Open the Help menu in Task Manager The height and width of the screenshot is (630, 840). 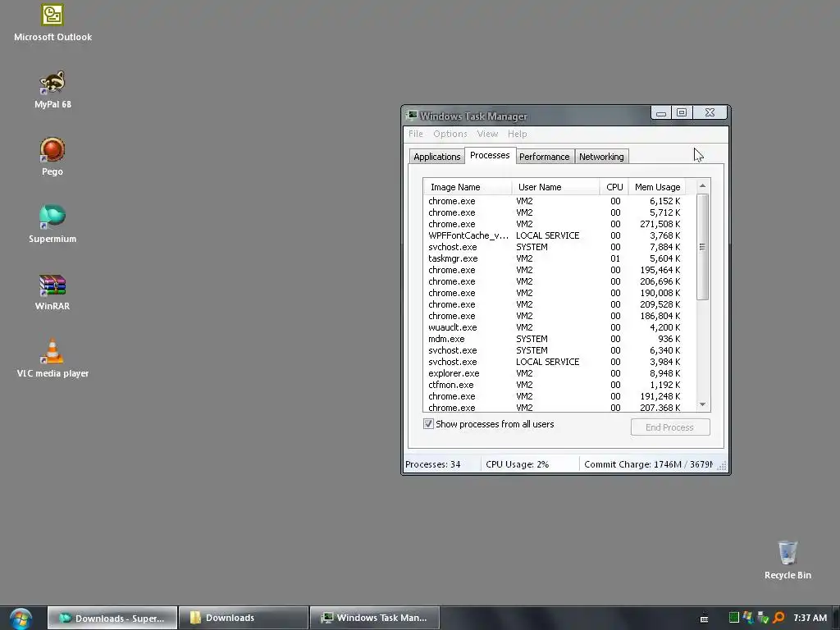pyautogui.click(x=518, y=134)
